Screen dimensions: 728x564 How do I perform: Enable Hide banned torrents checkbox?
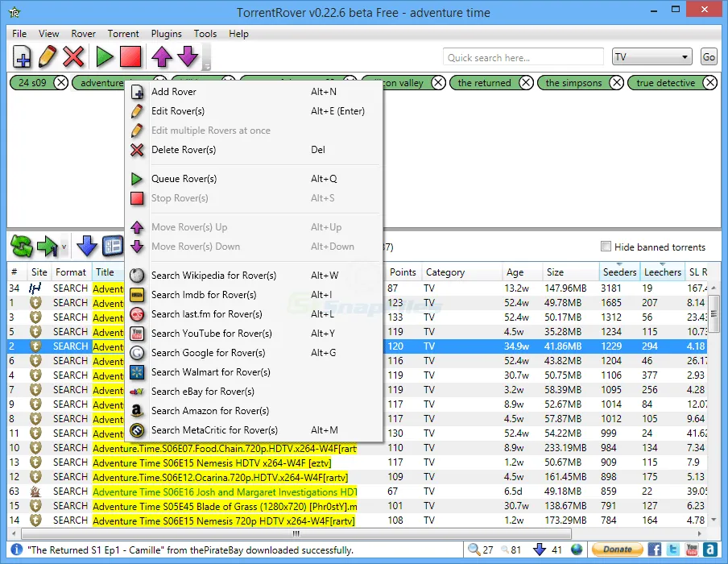(x=606, y=247)
